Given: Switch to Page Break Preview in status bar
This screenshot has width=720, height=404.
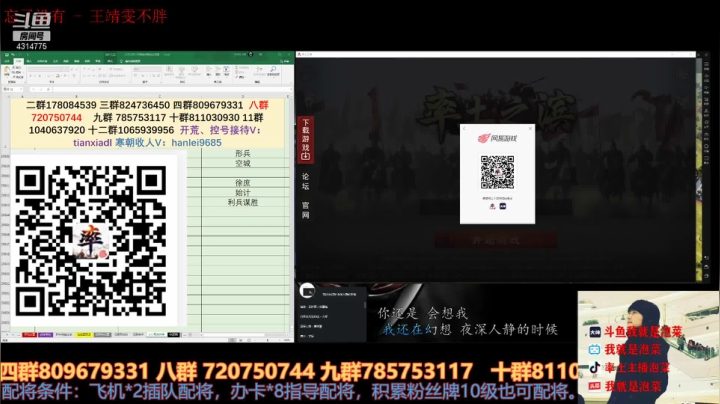Looking at the screenshot, I should click(x=248, y=340).
